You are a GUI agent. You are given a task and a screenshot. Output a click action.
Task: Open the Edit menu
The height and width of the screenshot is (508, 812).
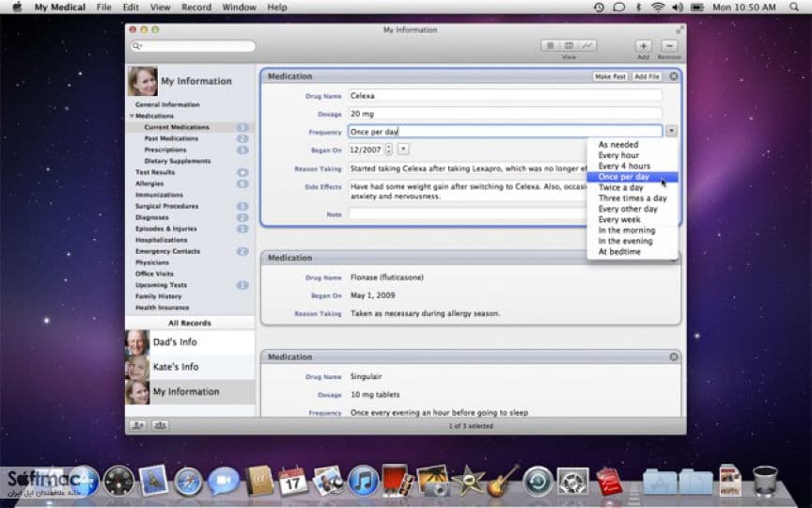[131, 8]
